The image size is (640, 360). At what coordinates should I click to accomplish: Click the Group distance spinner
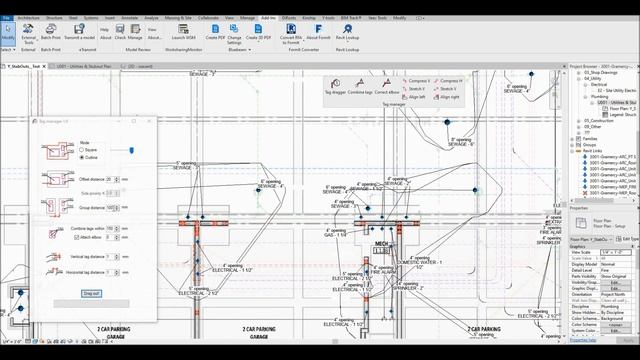117,208
